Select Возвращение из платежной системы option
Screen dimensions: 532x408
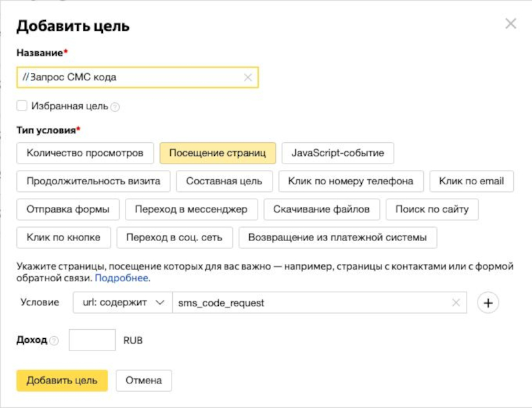coord(338,237)
